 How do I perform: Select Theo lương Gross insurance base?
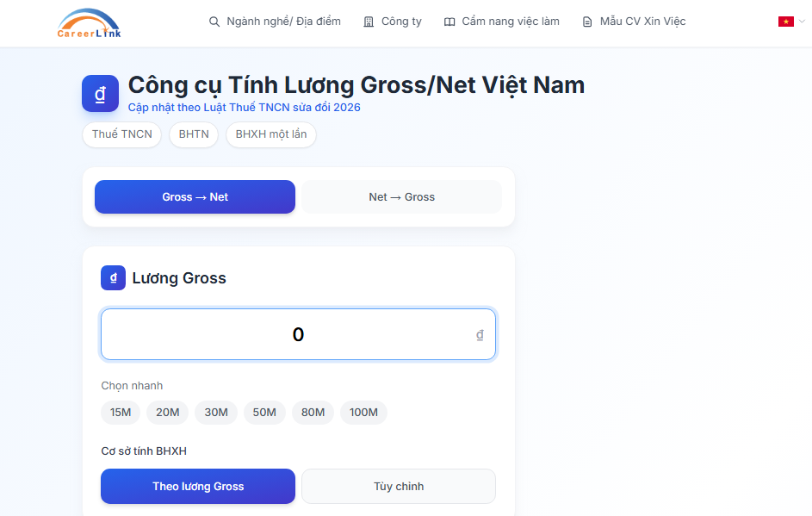(x=198, y=486)
